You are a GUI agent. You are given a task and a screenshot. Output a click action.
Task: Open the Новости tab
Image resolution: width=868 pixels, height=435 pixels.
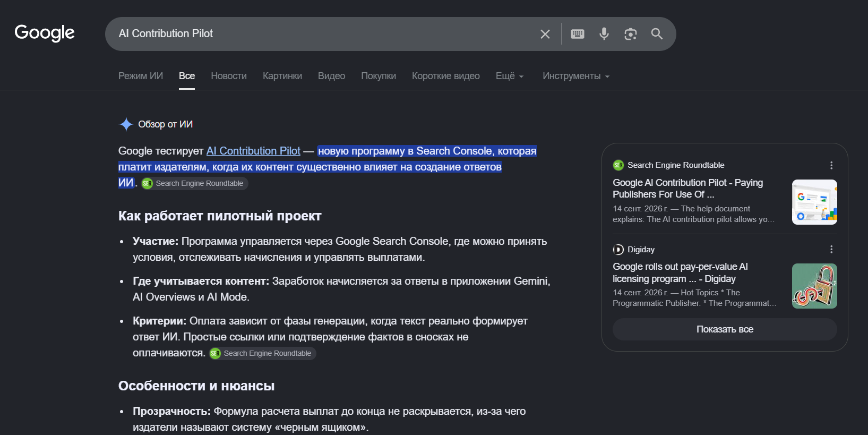click(x=229, y=76)
